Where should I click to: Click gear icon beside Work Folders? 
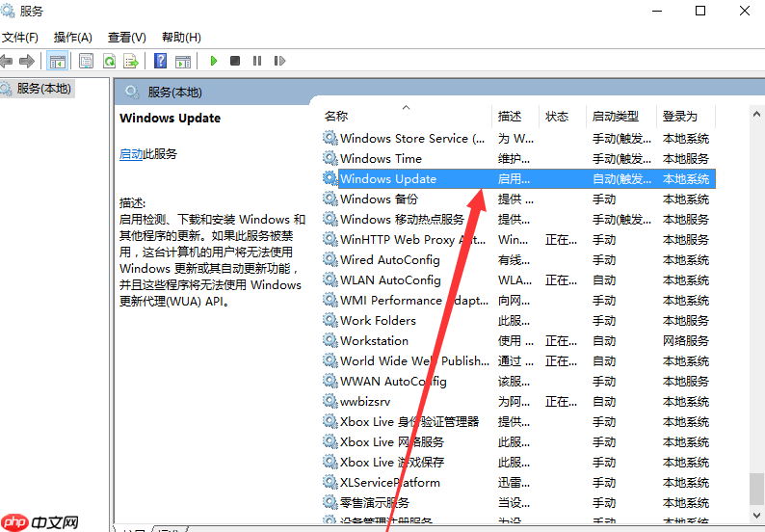pos(330,320)
